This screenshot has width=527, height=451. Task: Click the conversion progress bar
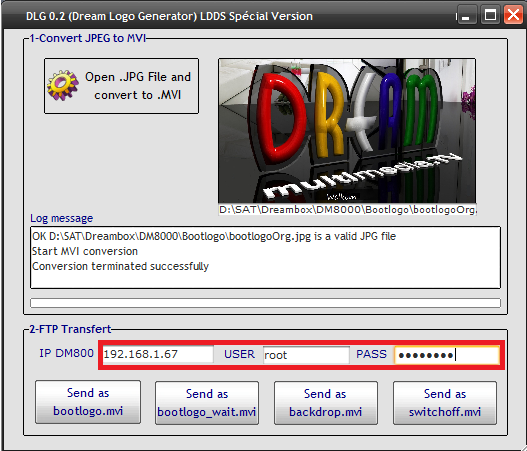266,303
